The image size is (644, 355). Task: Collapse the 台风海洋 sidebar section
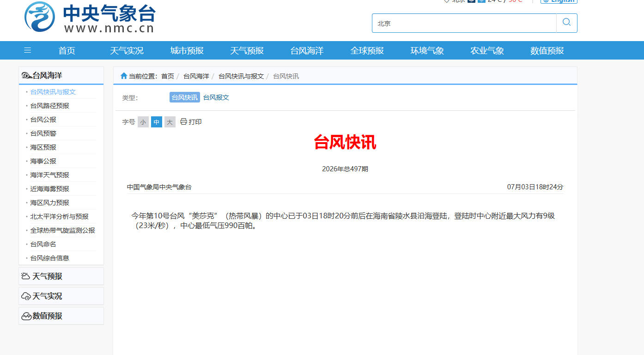[x=61, y=75]
